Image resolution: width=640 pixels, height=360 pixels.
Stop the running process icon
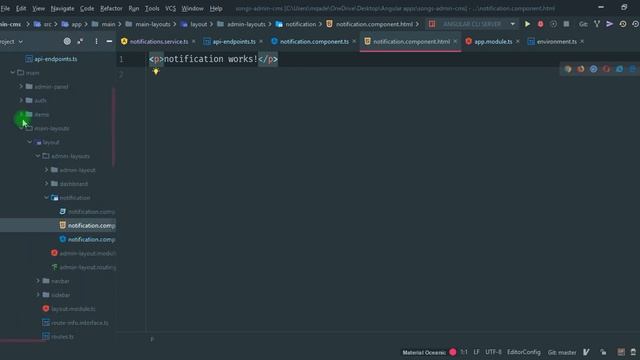566,24
